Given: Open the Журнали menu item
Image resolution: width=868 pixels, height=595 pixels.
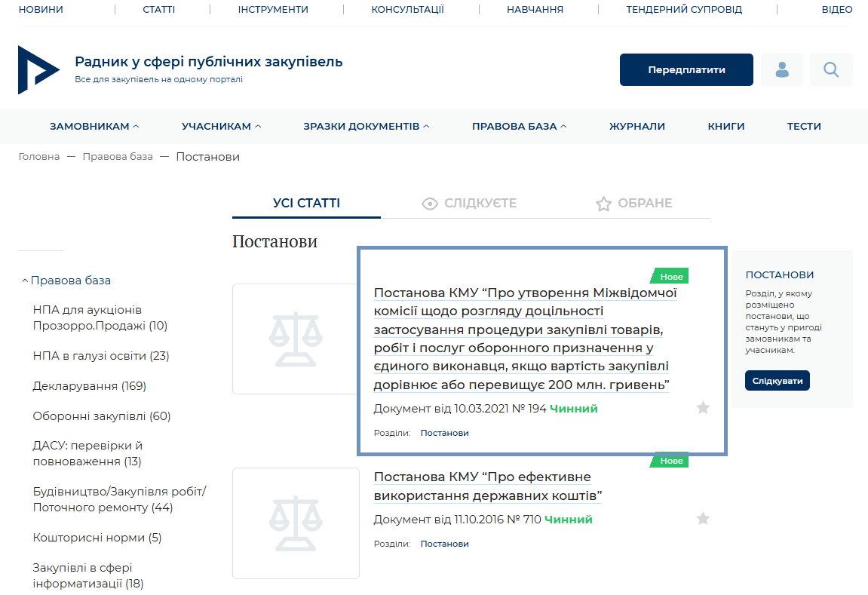Looking at the screenshot, I should click(637, 127).
